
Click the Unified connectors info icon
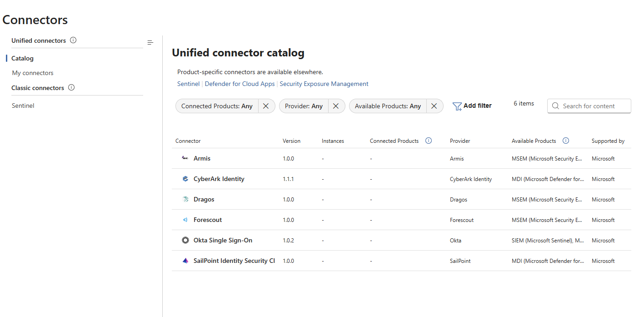point(73,40)
